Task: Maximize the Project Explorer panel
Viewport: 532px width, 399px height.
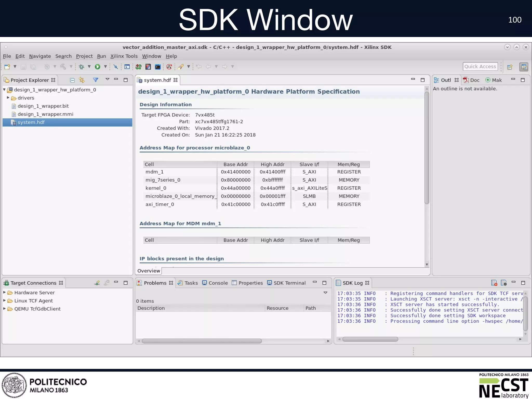Action: [125, 80]
